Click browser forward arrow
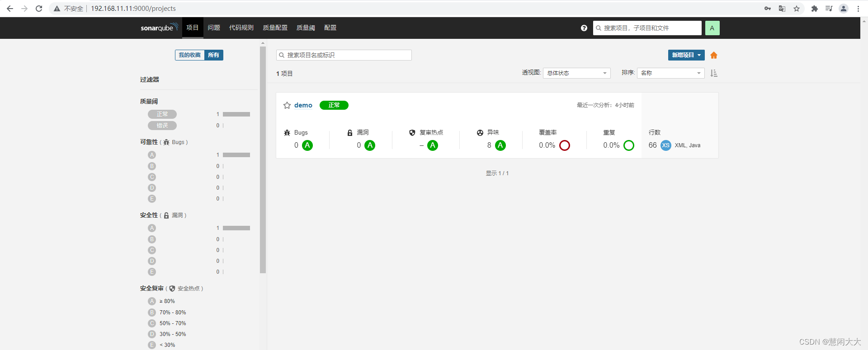 coord(24,9)
